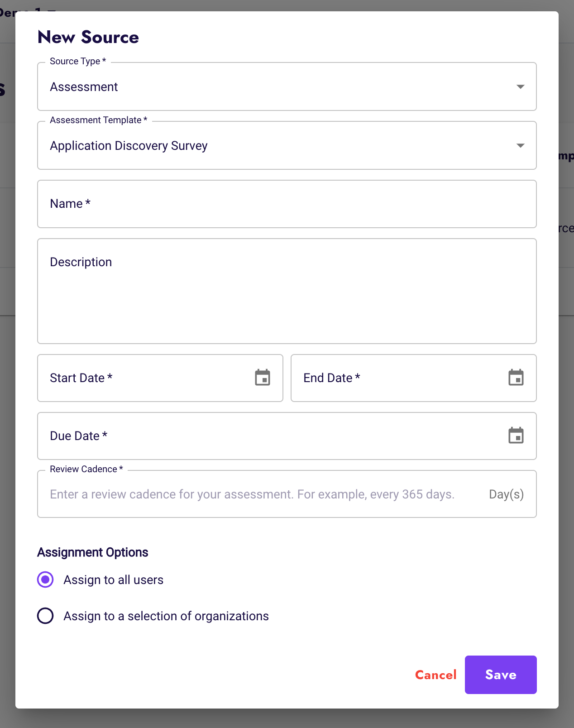The image size is (574, 728).
Task: Click the 'Application Discovery Survey' template value
Action: pyautogui.click(x=129, y=146)
